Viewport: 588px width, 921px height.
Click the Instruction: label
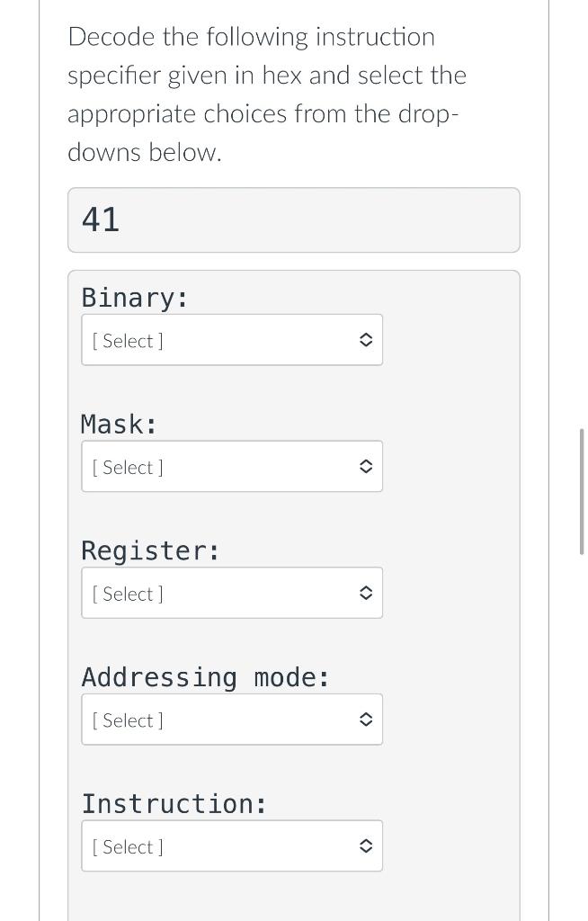174,803
